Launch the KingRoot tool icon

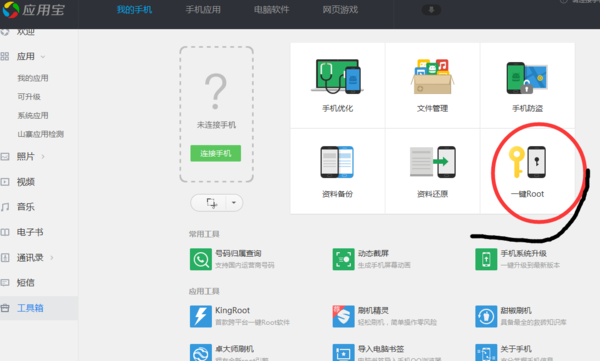[x=201, y=316]
